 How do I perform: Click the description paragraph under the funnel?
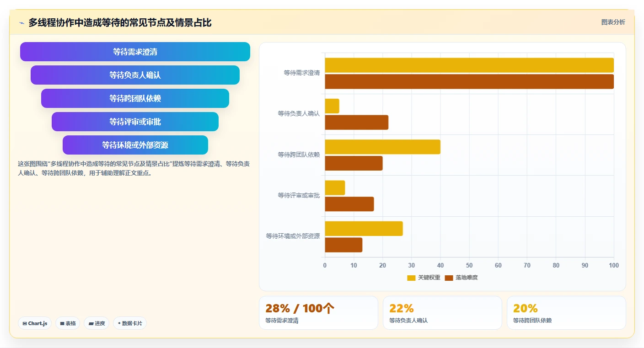pyautogui.click(x=134, y=168)
